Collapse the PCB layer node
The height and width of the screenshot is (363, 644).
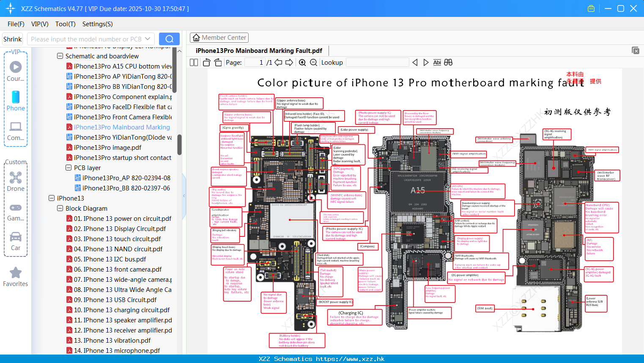pos(69,168)
